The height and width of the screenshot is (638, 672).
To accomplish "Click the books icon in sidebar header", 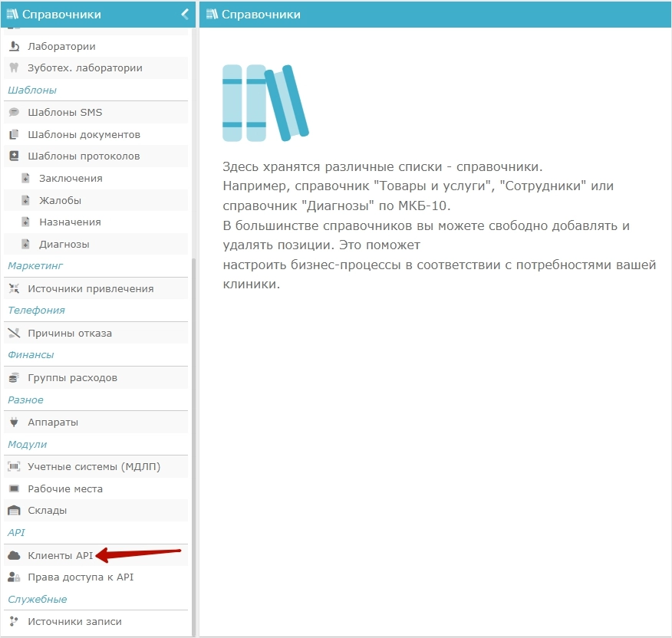I will 12,14.
